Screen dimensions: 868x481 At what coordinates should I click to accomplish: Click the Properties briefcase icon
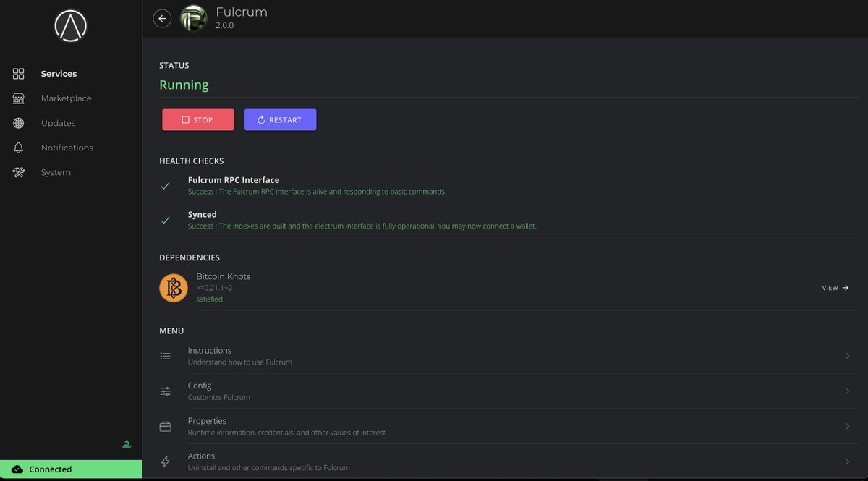pos(166,427)
